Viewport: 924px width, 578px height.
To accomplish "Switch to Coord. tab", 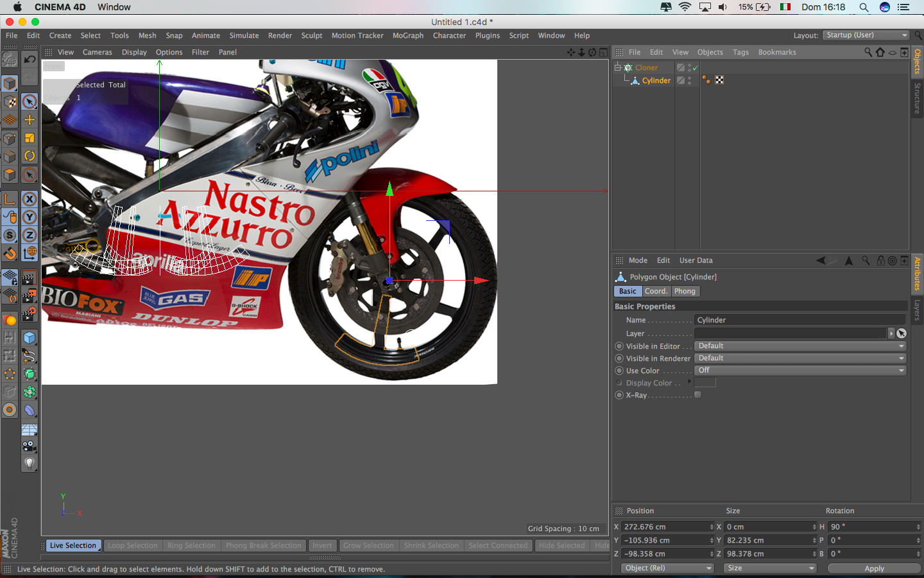I will [656, 292].
